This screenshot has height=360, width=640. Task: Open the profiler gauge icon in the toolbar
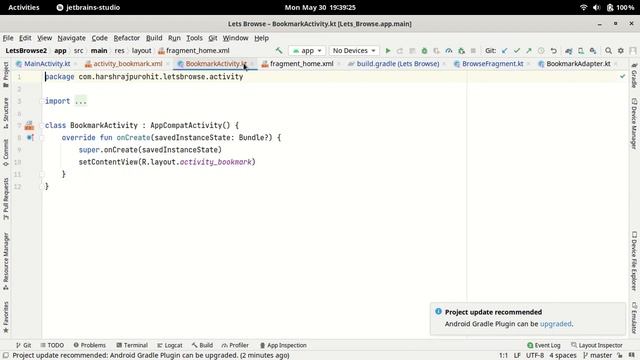[449, 51]
